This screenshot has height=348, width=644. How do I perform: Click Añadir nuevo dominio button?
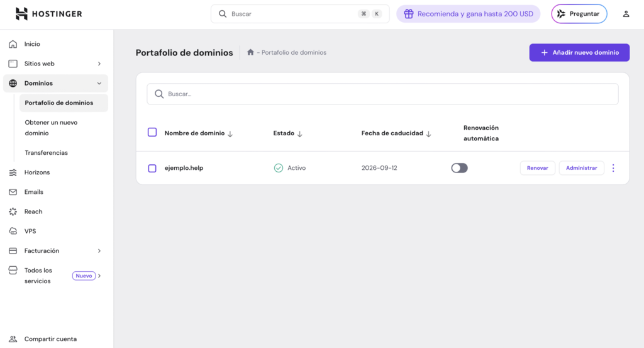[579, 53]
